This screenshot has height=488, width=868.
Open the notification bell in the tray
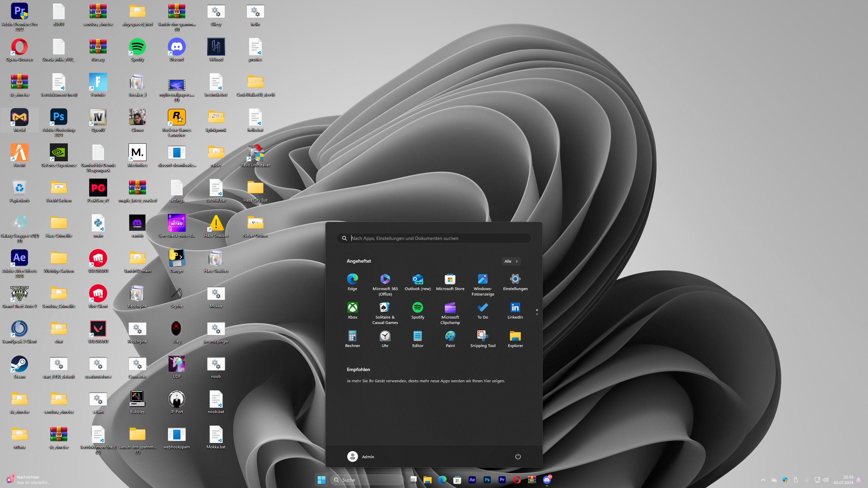pyautogui.click(x=859, y=480)
